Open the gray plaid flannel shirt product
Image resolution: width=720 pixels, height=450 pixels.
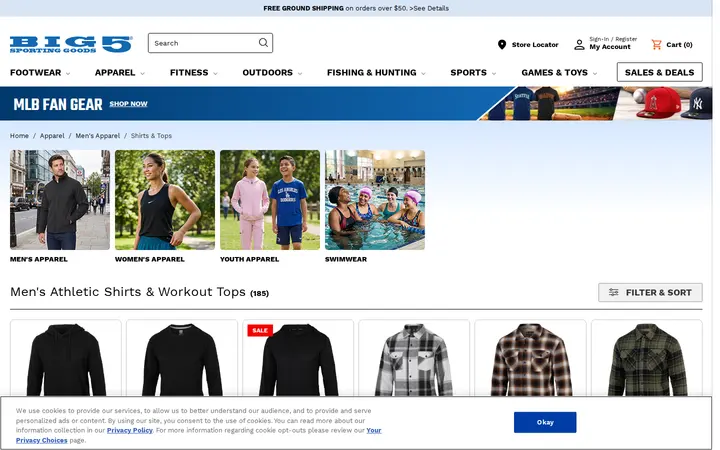414,359
